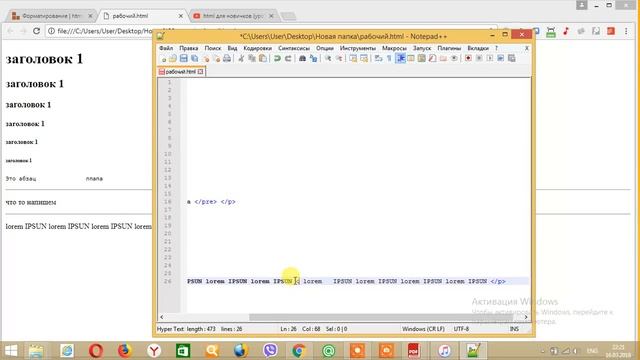Click Chrome music note extension icon

(x=566, y=31)
